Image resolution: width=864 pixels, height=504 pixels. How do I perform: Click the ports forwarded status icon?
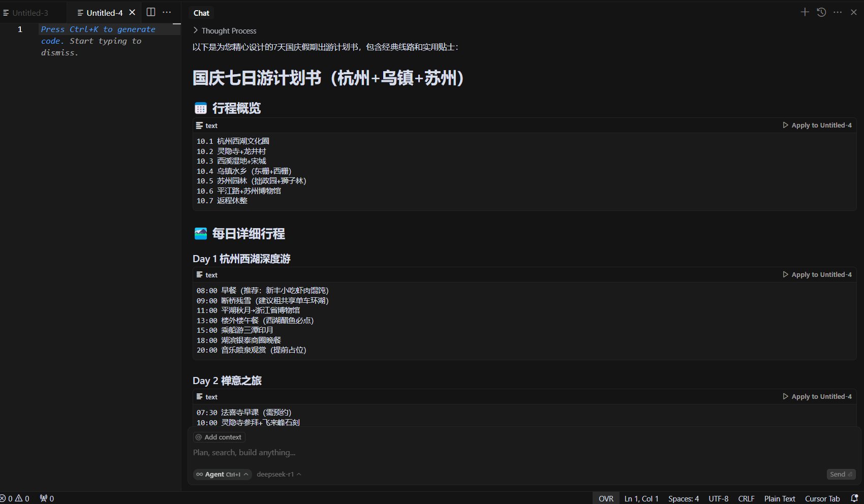pos(47,498)
